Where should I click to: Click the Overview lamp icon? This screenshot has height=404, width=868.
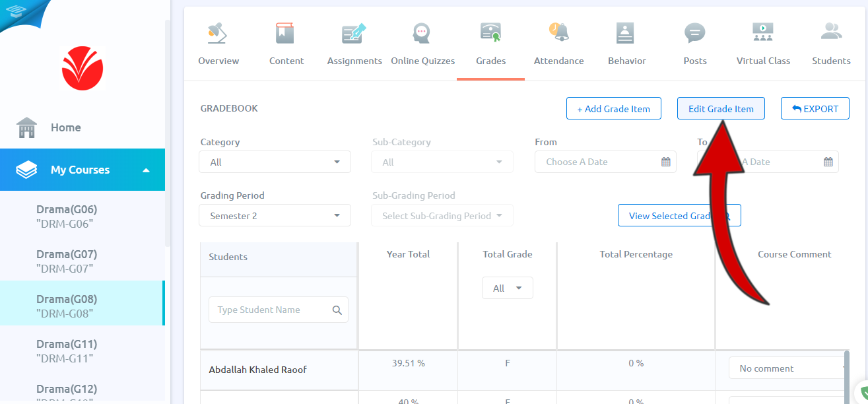click(x=217, y=33)
